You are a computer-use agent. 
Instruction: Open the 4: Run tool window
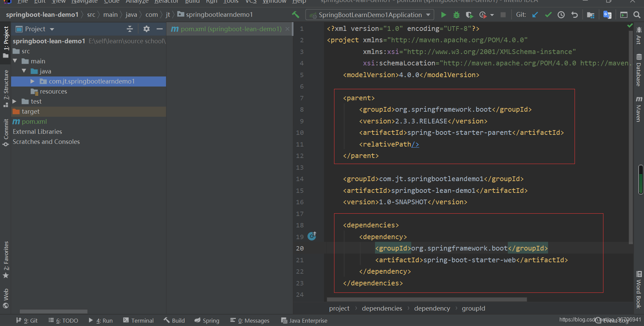click(101, 321)
